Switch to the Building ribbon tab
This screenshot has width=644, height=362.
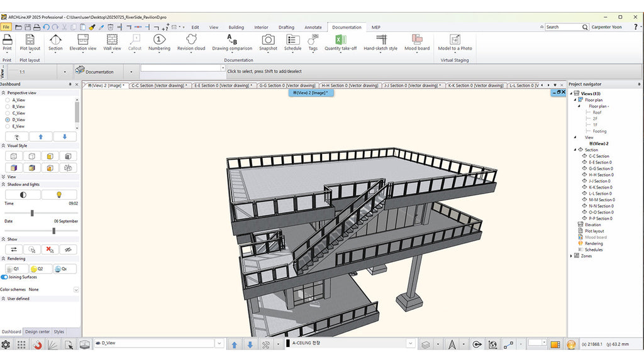pyautogui.click(x=236, y=27)
